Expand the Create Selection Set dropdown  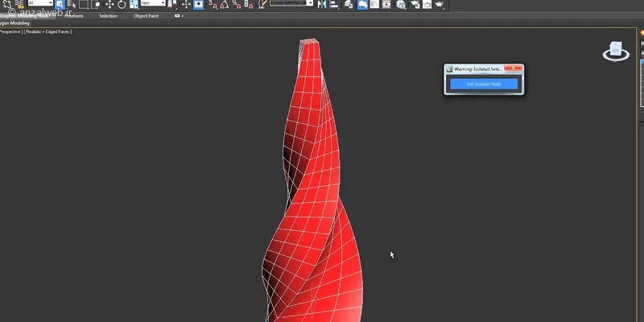pos(290,4)
